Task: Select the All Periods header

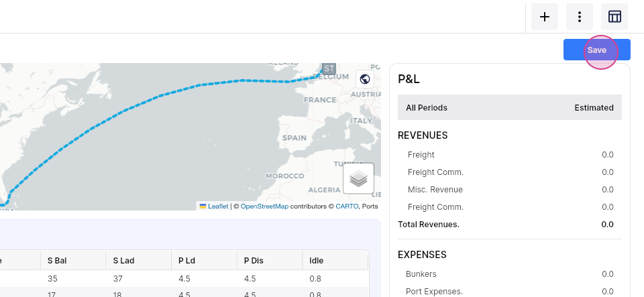Action: click(427, 108)
